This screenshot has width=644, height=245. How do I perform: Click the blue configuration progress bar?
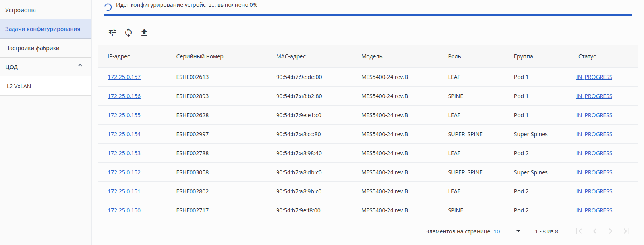[367, 15]
